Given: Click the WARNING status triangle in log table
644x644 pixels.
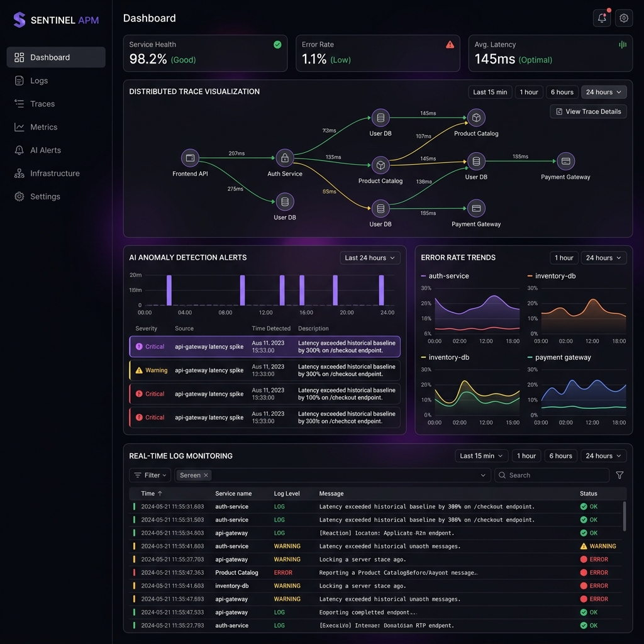Looking at the screenshot, I should (x=583, y=547).
